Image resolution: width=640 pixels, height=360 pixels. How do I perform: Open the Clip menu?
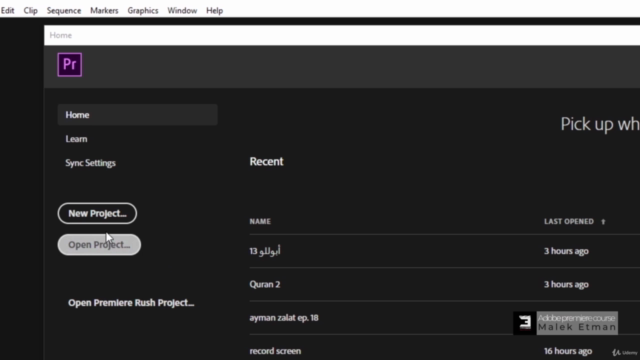pos(31,11)
